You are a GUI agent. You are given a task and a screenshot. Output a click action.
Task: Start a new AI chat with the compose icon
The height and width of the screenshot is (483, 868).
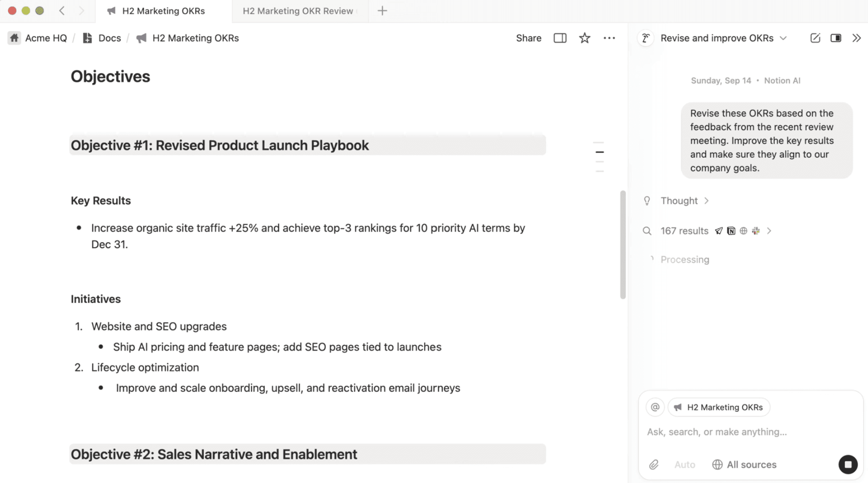pos(815,38)
